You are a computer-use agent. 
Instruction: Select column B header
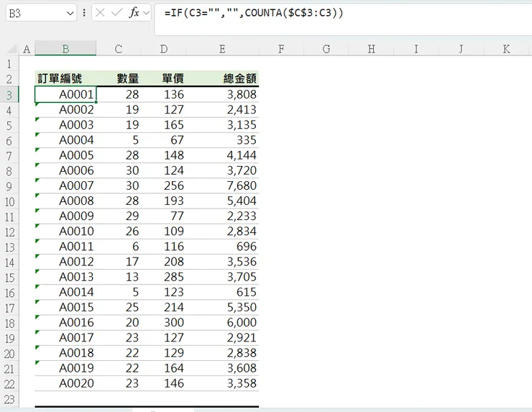pyautogui.click(x=65, y=49)
